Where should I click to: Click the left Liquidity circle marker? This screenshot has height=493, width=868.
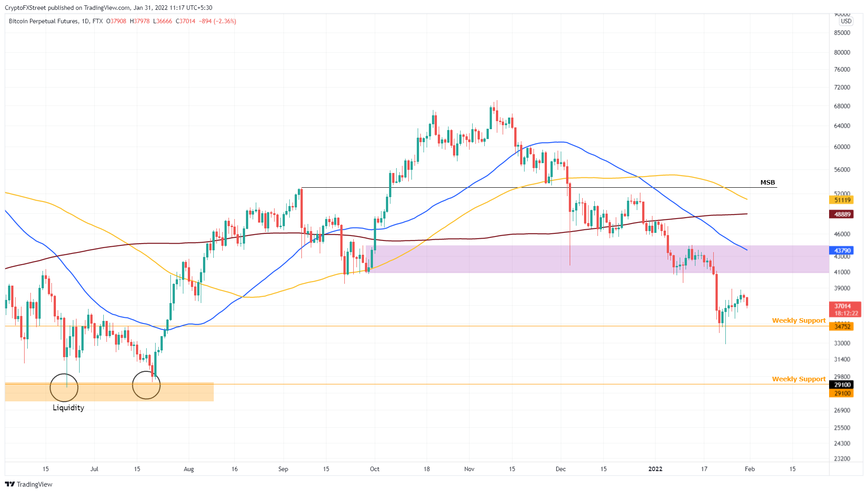tap(64, 388)
